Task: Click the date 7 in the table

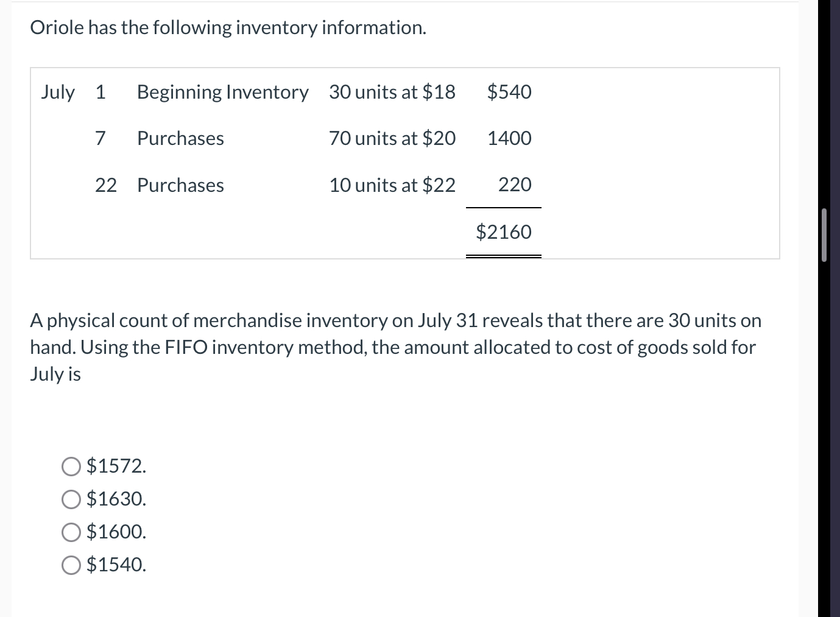Action: click(101, 139)
